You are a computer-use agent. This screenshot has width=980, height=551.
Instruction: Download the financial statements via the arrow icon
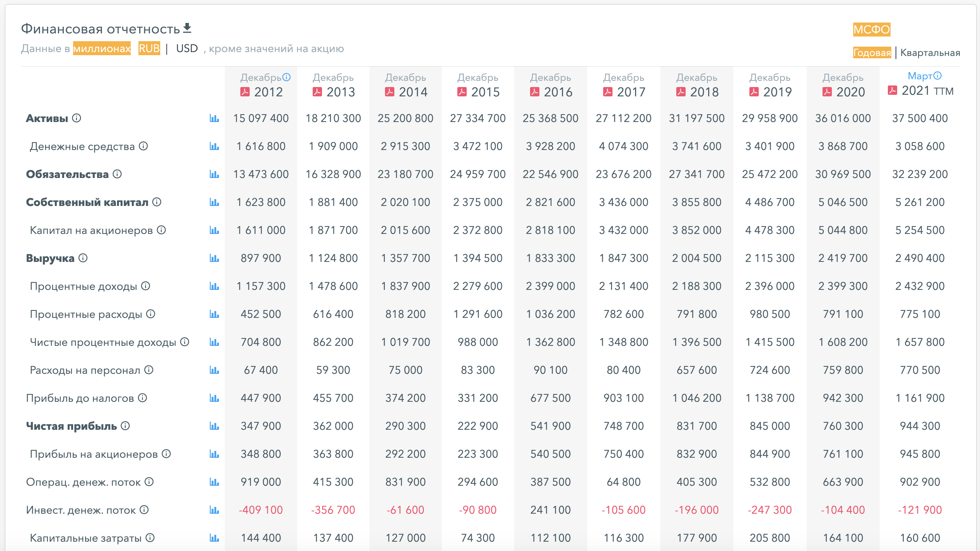[x=187, y=28]
